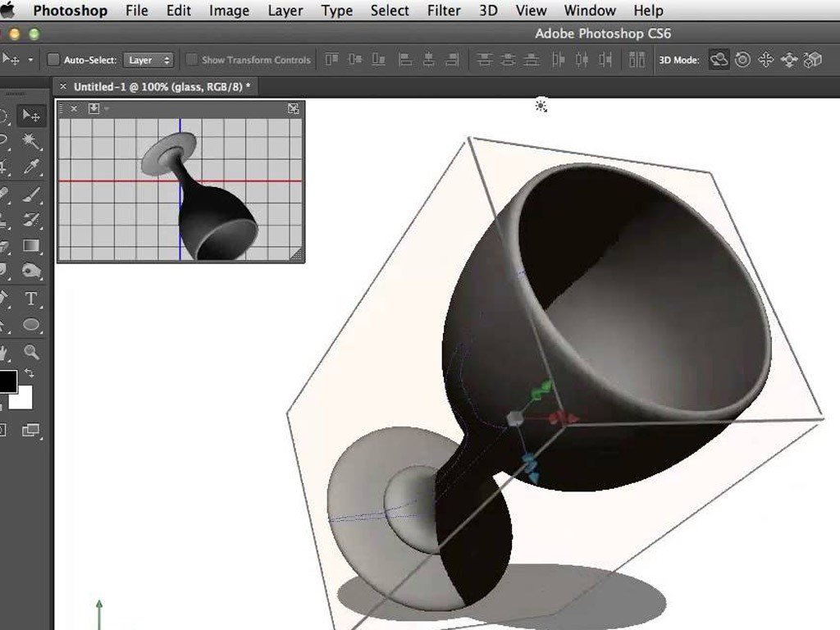
Task: Select the Zoom tool
Action: pos(31,352)
